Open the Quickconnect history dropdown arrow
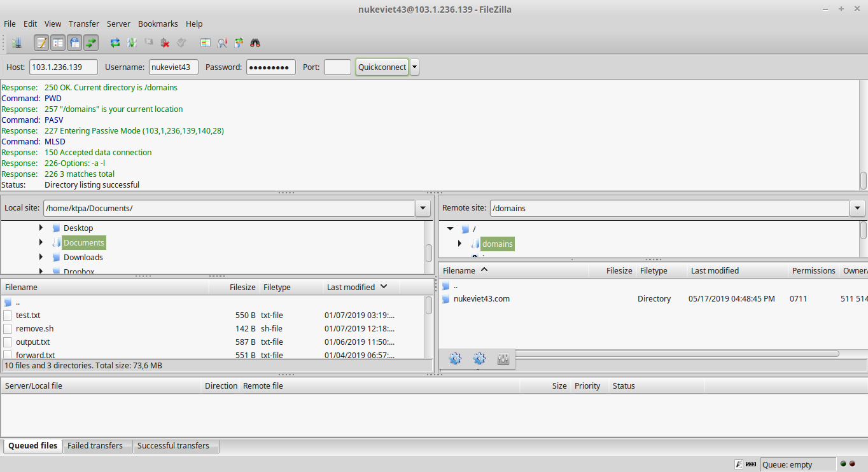The image size is (868, 472). [414, 67]
